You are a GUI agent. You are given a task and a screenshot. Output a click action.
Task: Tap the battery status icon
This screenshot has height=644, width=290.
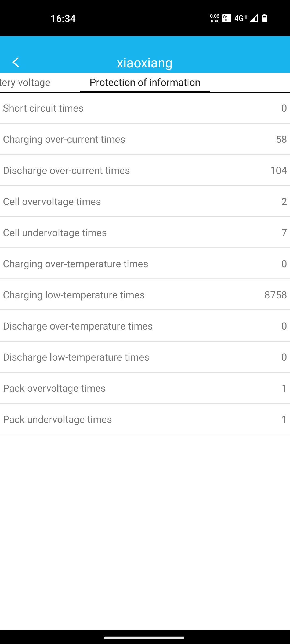(264, 18)
